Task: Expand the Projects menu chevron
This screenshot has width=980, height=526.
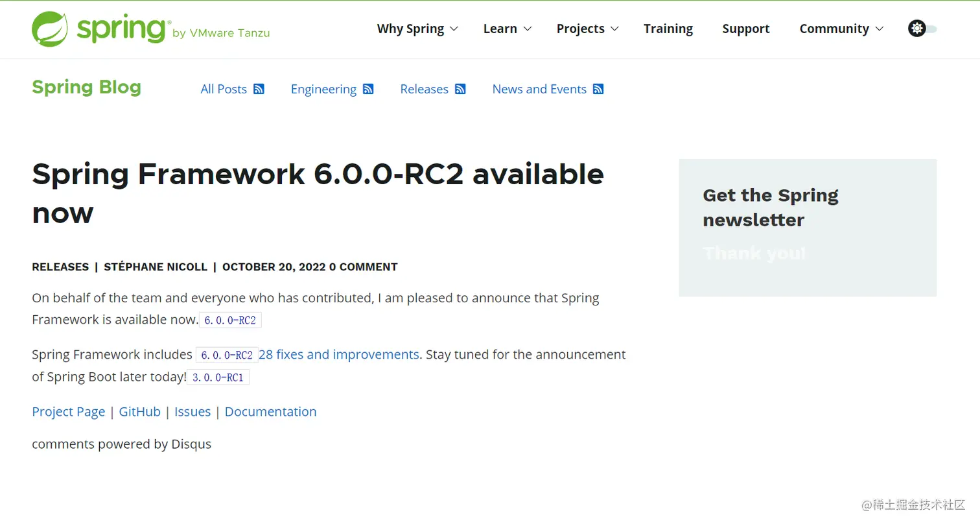Action: (615, 29)
